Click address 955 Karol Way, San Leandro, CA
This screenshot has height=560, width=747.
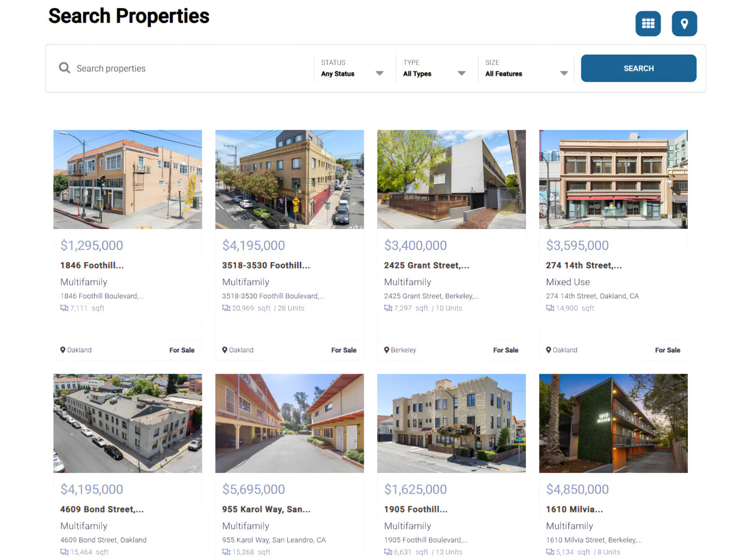pos(274,540)
